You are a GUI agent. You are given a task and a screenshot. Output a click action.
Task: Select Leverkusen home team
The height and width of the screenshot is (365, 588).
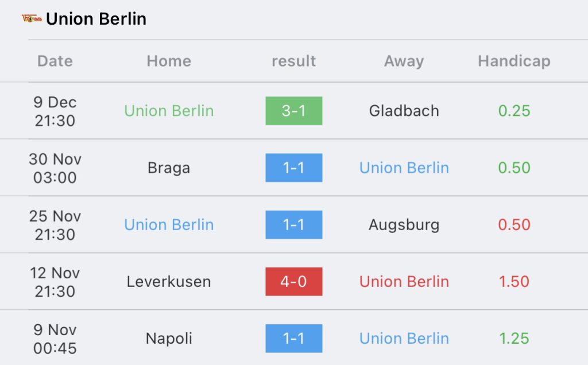[169, 281]
